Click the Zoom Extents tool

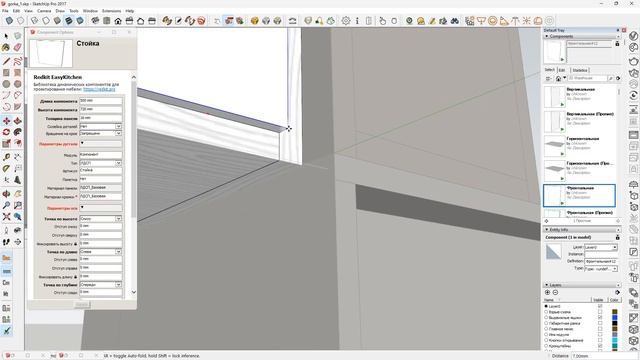pos(6,217)
